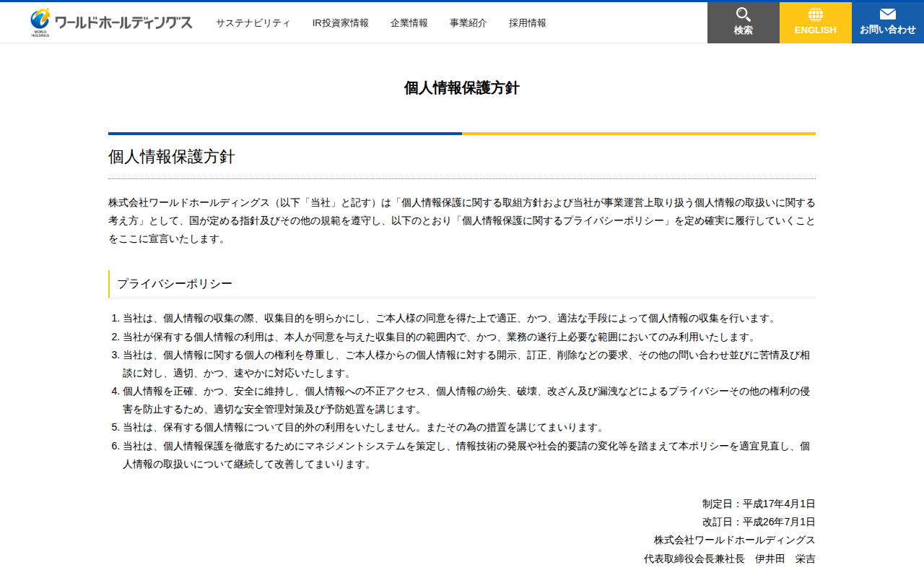Viewport: 924px width, 578px height.
Task: Click the 代表取締役会長兼社長 伊井田 栄吉 line
Action: coord(730,558)
